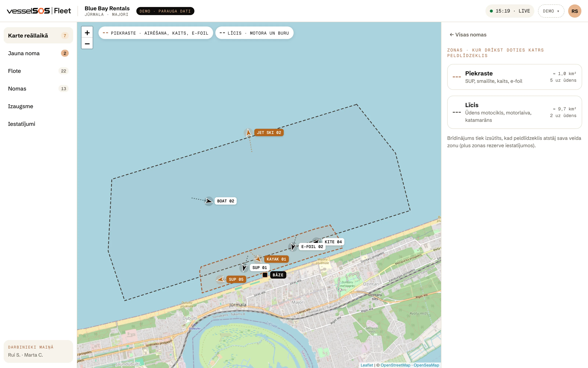
Task: Click the DEMO · PARAUGA DATI badge
Action: pos(165,11)
